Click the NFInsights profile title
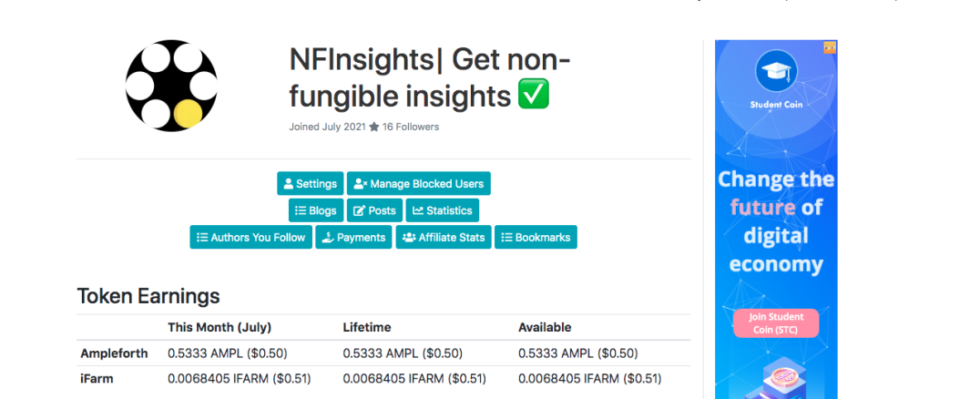 click(430, 78)
